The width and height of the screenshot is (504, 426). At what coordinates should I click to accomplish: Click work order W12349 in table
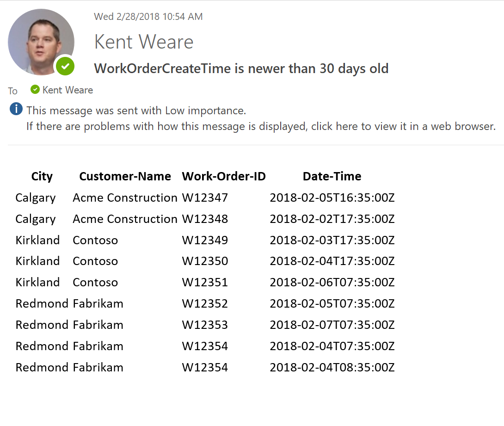pos(205,241)
